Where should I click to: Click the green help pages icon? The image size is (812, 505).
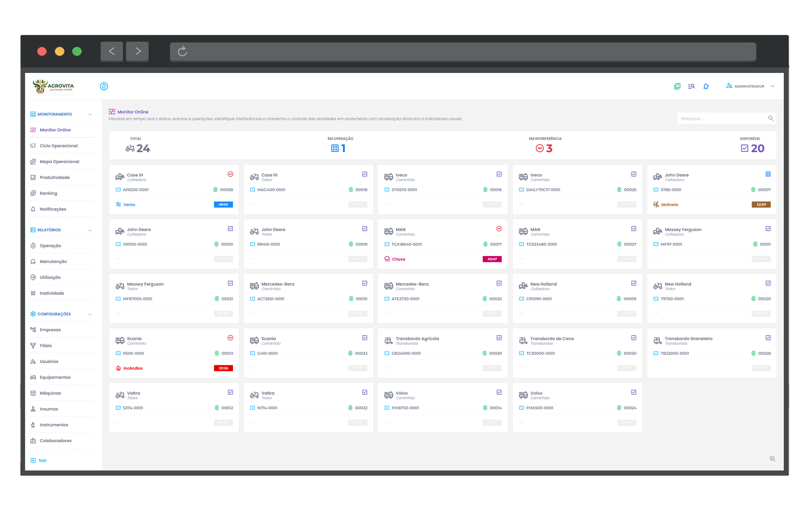coord(676,86)
